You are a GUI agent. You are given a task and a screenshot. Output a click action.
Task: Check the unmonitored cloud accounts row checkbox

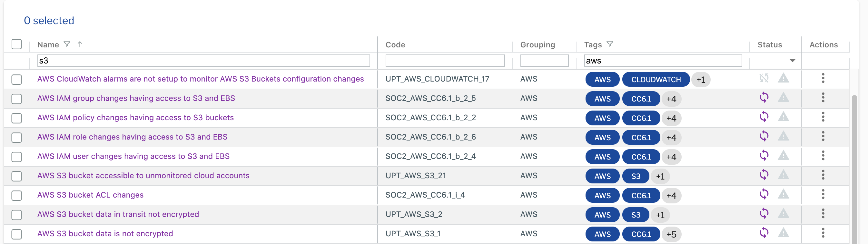16,176
